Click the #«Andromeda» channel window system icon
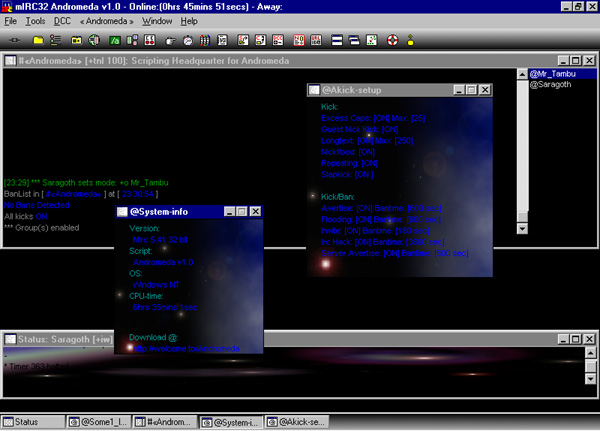This screenshot has height=431, width=600. pyautogui.click(x=10, y=60)
